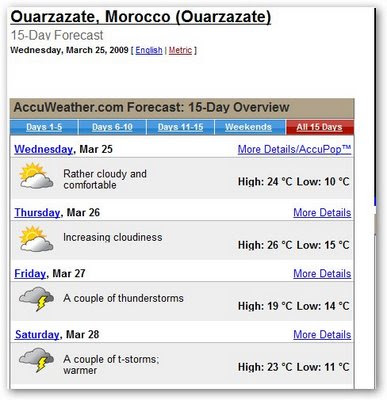View More Details for Friday Mar 27
387x400 pixels.
[x=322, y=274]
